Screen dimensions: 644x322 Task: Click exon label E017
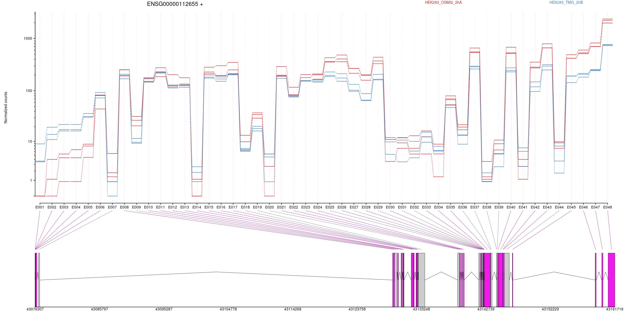[x=233, y=207]
